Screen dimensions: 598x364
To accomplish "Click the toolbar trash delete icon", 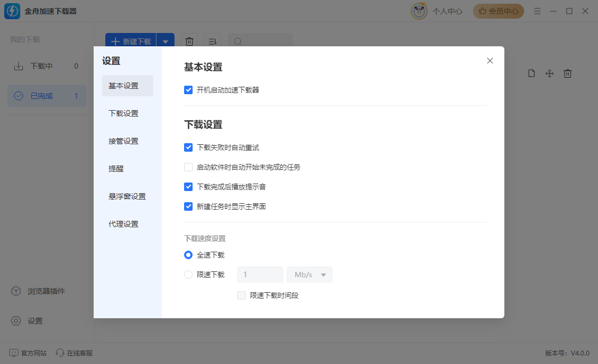I will (189, 41).
